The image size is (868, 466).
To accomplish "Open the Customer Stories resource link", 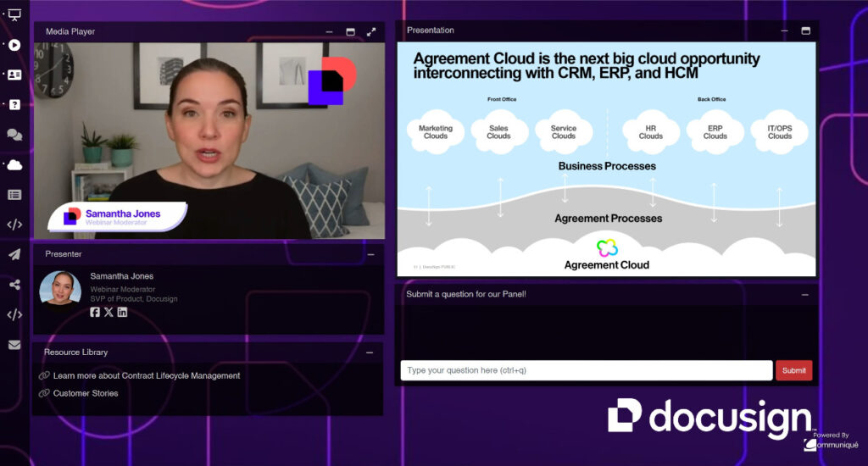I will pyautogui.click(x=86, y=393).
